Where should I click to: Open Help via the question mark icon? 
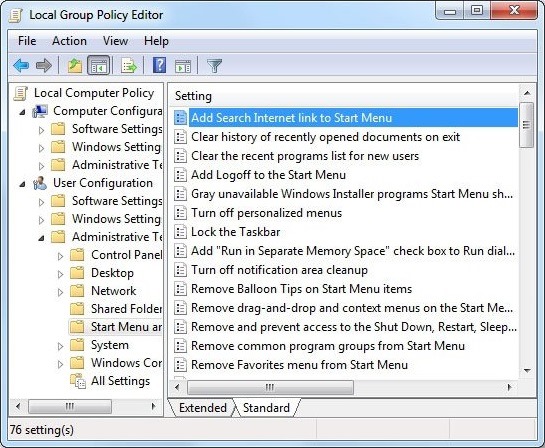click(x=159, y=65)
